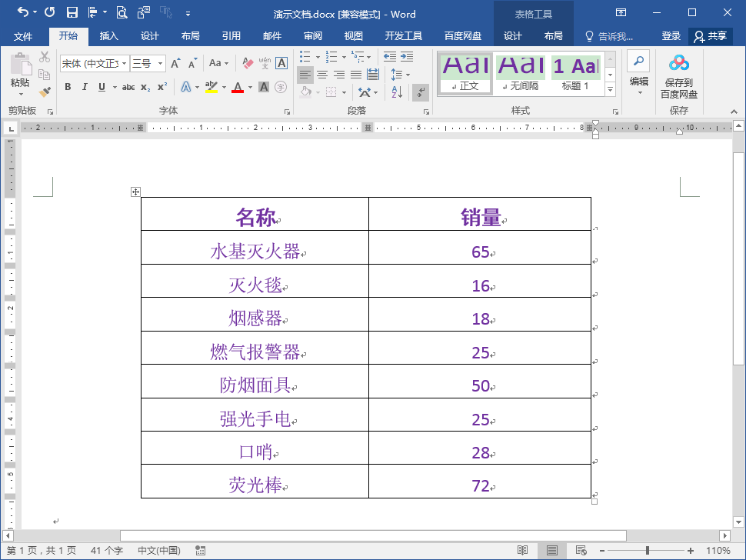Apply the enclosed character icon
746x560 pixels.
pos(281,87)
